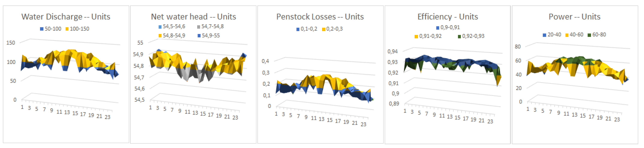Select the "Penstock Losses -- Units" chart title
The image size is (644, 148).
[320, 17]
